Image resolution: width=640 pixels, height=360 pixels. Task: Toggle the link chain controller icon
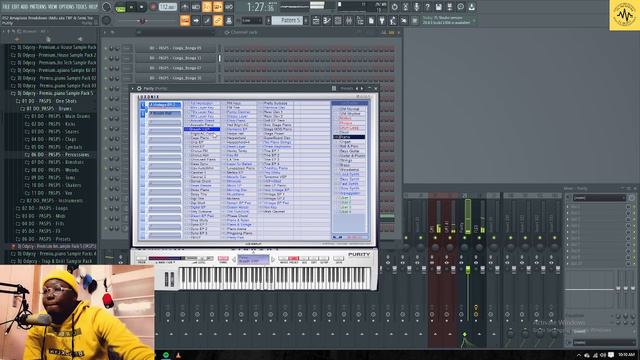tap(218, 20)
